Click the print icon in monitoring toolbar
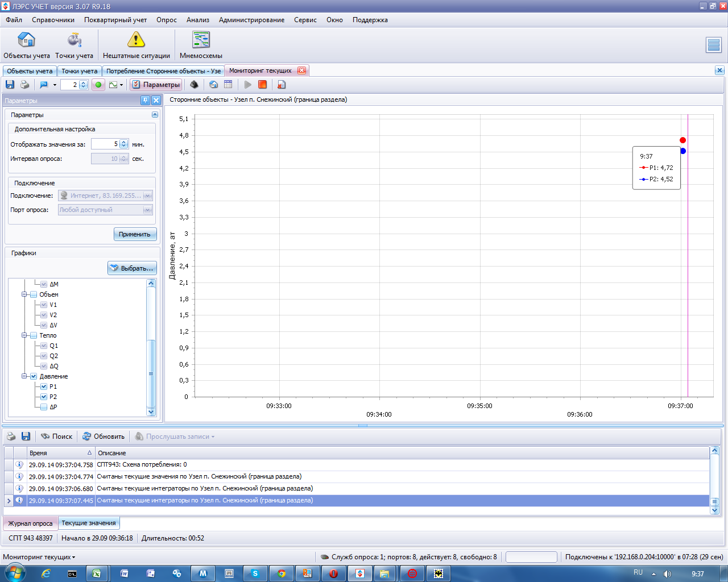Screen dimensions: 728x582 [x=24, y=85]
